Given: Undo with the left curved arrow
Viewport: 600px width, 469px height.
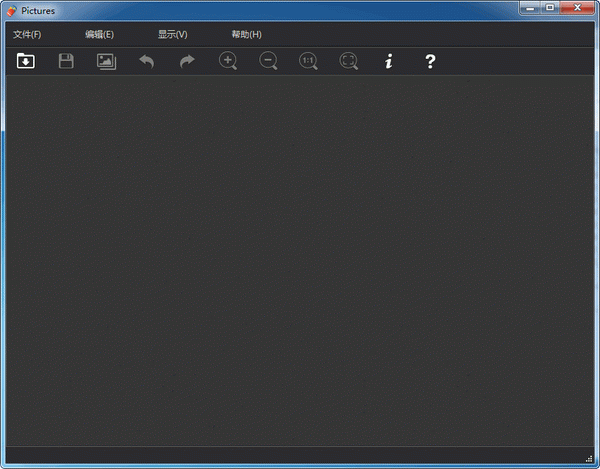Looking at the screenshot, I should (147, 61).
